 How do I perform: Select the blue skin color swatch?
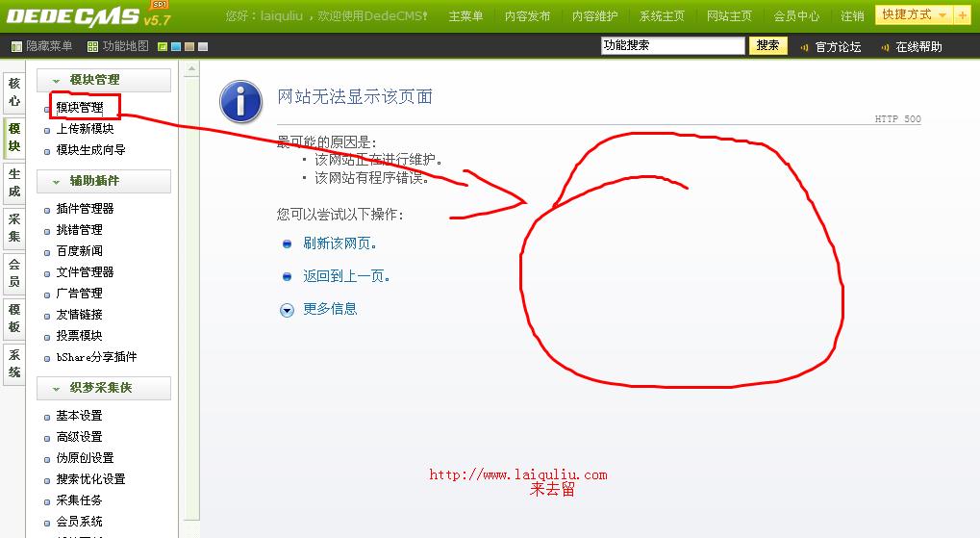point(176,47)
